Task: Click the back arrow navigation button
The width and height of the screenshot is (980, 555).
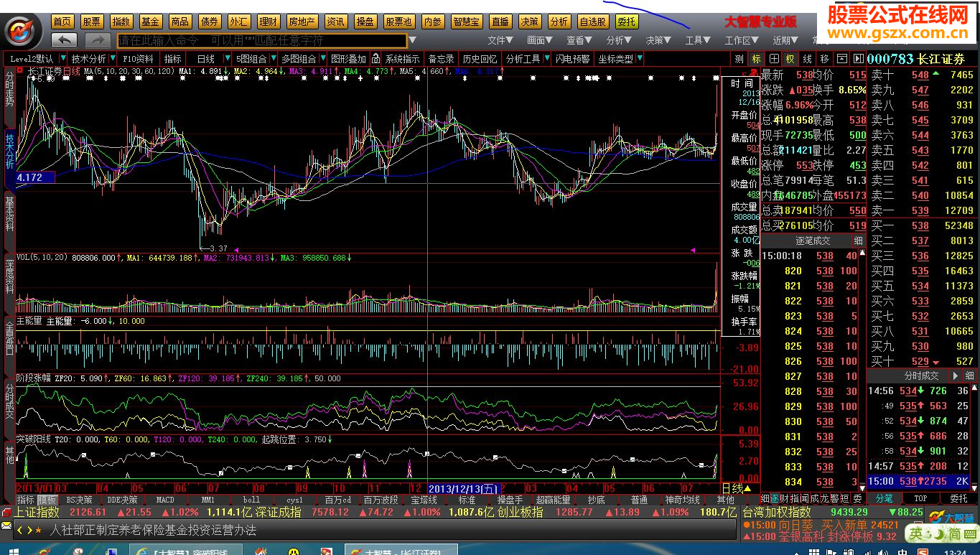Action: pyautogui.click(x=65, y=40)
